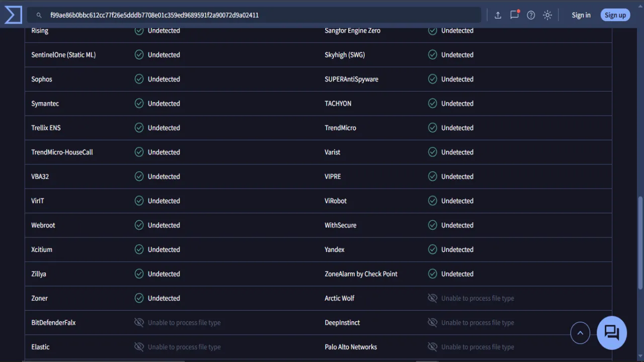Click the VirusTotal logo icon
Image resolution: width=644 pixels, height=362 pixels.
(x=13, y=15)
